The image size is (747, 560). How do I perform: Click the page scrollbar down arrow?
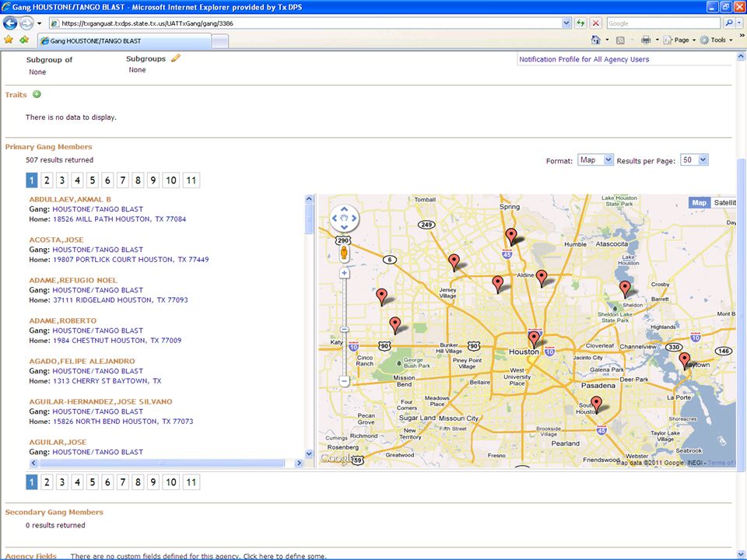741,555
